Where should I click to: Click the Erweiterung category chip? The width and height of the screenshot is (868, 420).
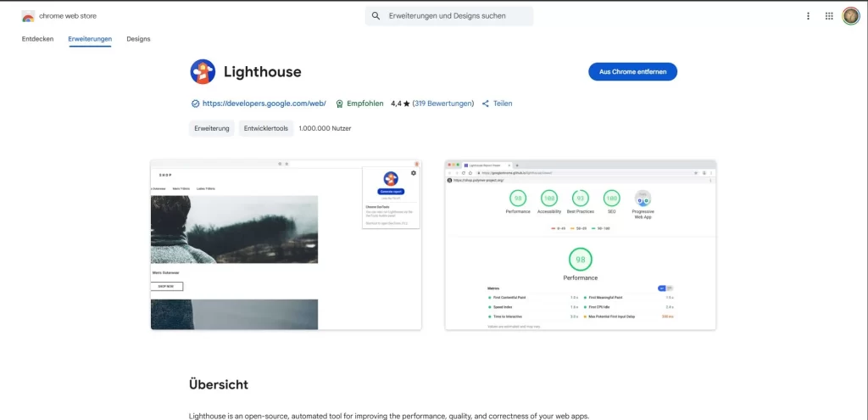click(x=211, y=129)
